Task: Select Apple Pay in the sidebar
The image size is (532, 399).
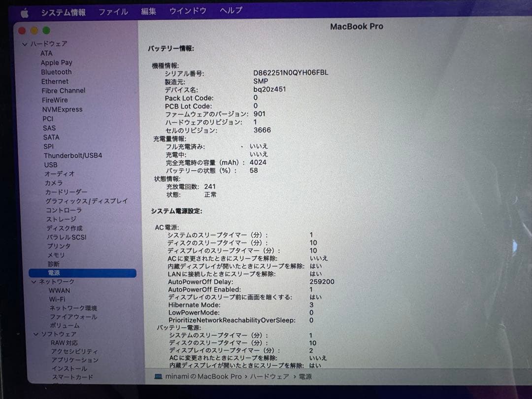Action: tap(56, 63)
